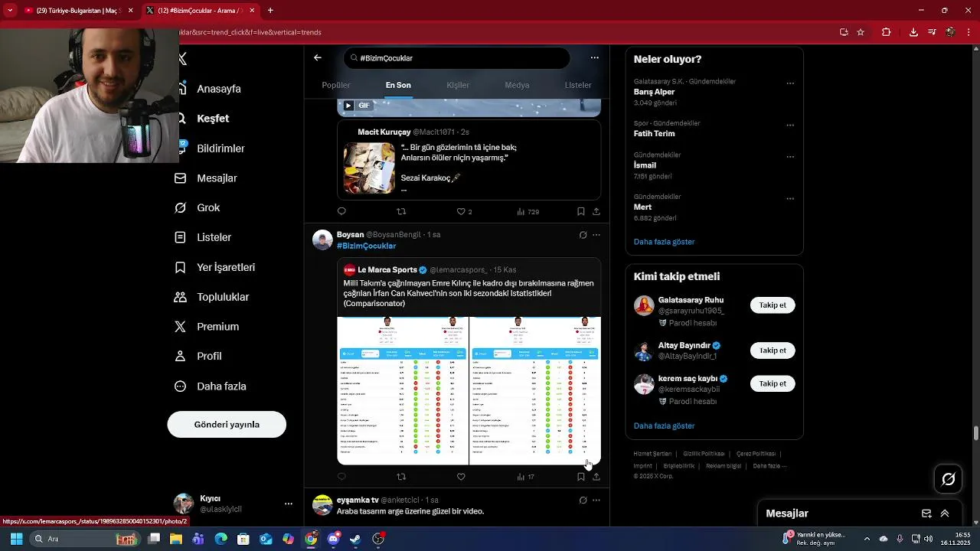
Task: Click the #BizimÇocuklar search field
Action: click(x=457, y=58)
